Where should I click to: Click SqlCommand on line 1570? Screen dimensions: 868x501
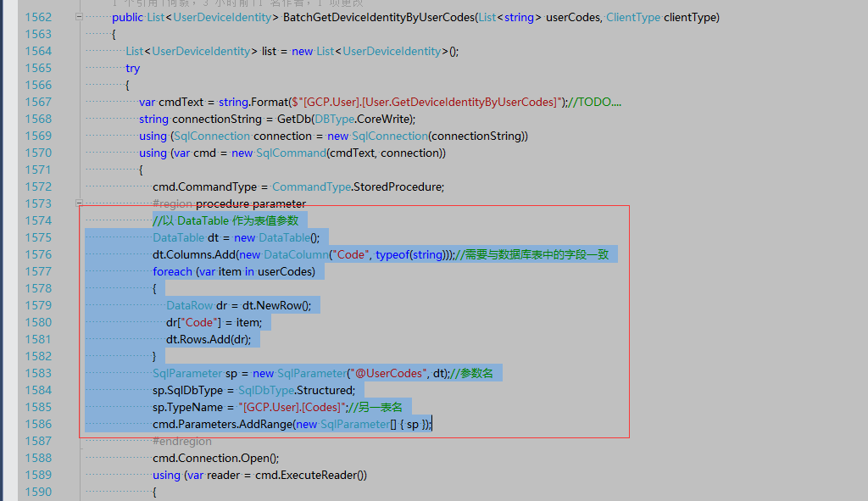[292, 153]
